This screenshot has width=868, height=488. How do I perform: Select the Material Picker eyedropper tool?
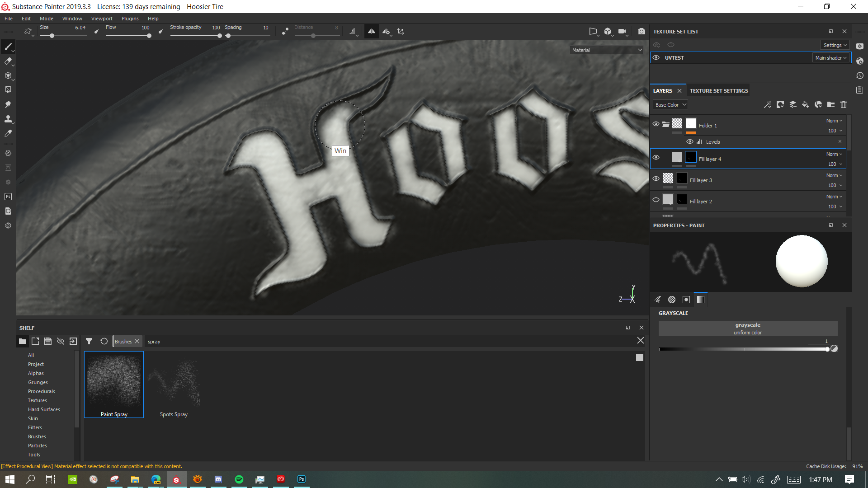(8, 133)
